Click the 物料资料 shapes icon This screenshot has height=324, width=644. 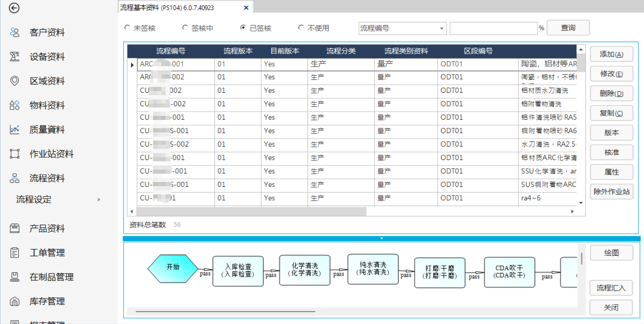pyautogui.click(x=14, y=105)
